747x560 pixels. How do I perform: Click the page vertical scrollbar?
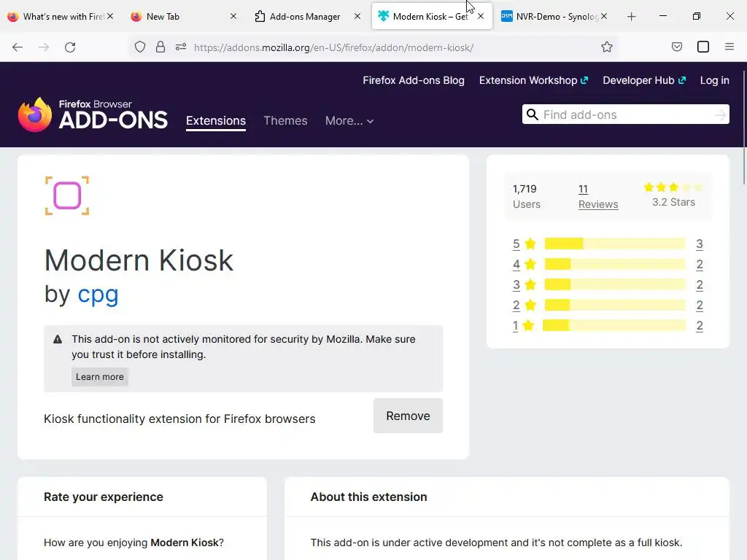[744, 128]
